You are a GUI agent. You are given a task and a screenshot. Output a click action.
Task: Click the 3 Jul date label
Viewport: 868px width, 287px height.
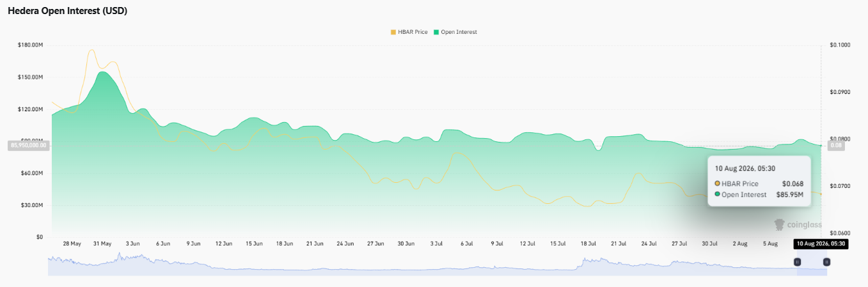click(x=437, y=244)
